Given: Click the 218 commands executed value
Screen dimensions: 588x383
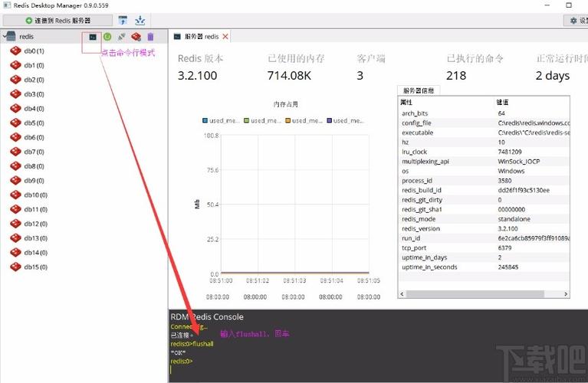Looking at the screenshot, I should [456, 76].
